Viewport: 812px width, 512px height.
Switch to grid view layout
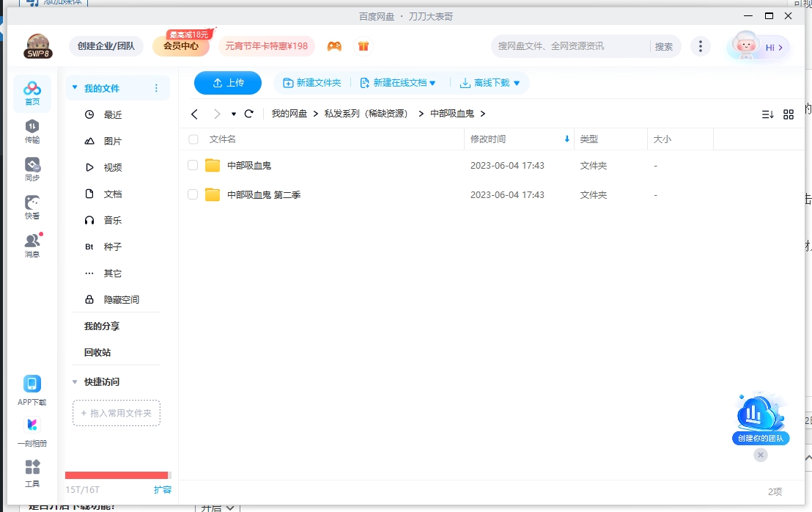coord(789,114)
